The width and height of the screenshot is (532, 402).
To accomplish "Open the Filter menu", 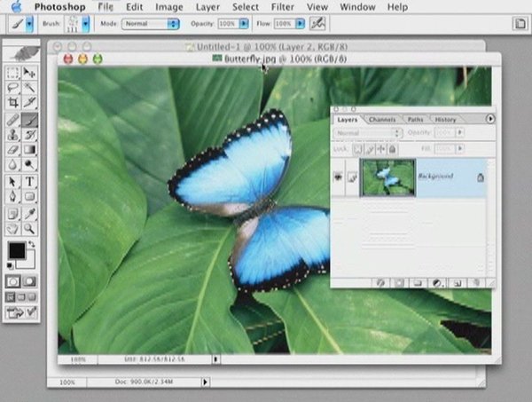I will 282,6.
